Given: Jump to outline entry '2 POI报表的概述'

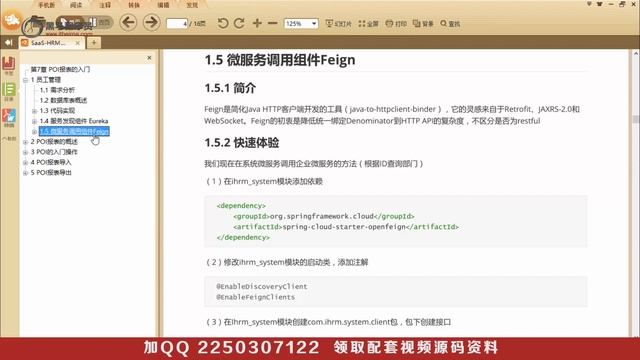Looking at the screenshot, I should click(x=54, y=142).
